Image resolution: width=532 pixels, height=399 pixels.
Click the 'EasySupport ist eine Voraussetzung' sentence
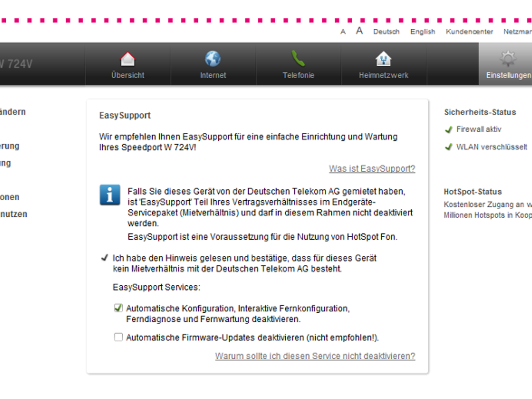tap(262, 237)
